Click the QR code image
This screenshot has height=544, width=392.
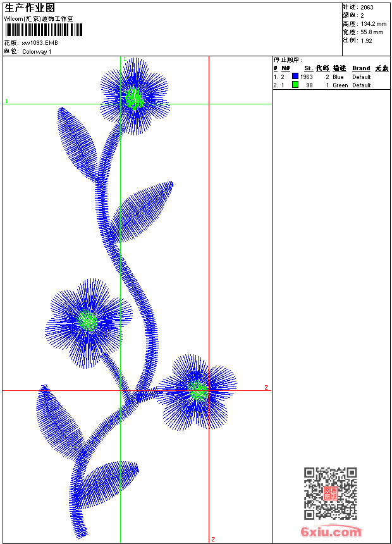click(330, 493)
